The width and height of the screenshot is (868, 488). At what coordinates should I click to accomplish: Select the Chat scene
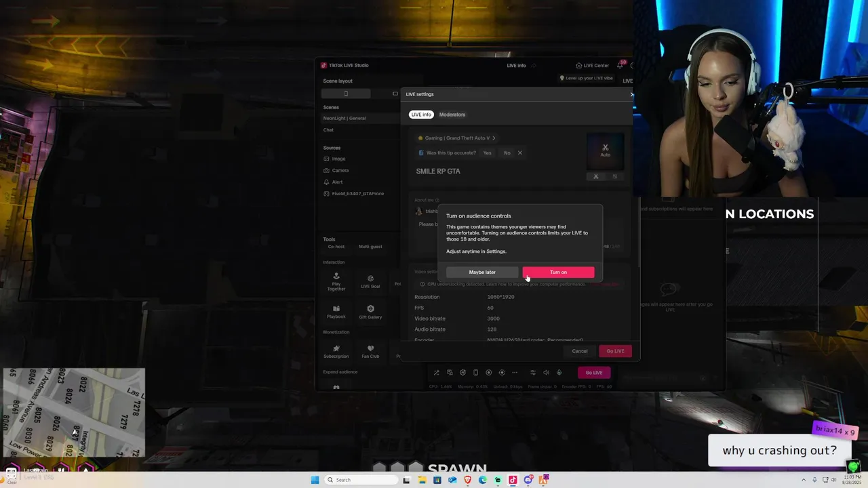point(328,129)
